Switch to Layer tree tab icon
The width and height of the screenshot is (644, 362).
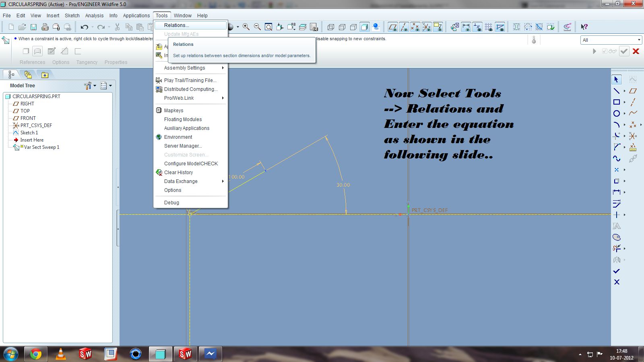point(28,74)
